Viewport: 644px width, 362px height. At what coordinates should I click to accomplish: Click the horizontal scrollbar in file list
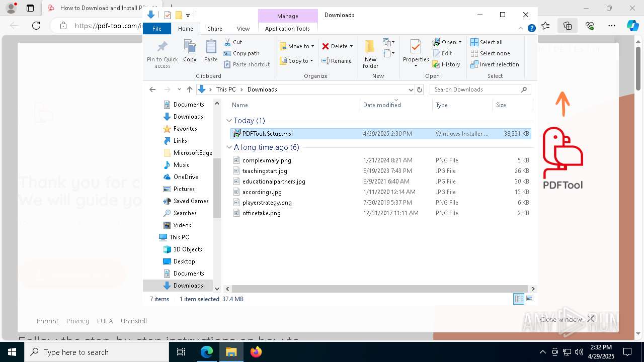pyautogui.click(x=380, y=289)
